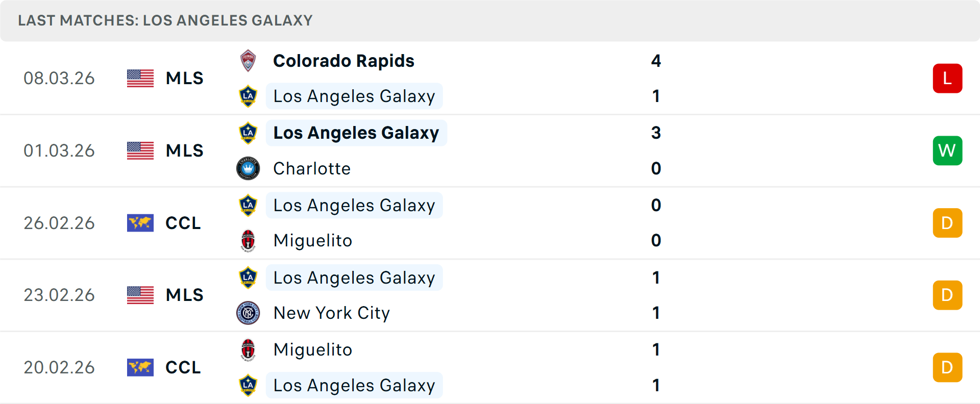The image size is (980, 404).
Task: Open the Los Angeles Galaxy team link
Action: pos(355,95)
